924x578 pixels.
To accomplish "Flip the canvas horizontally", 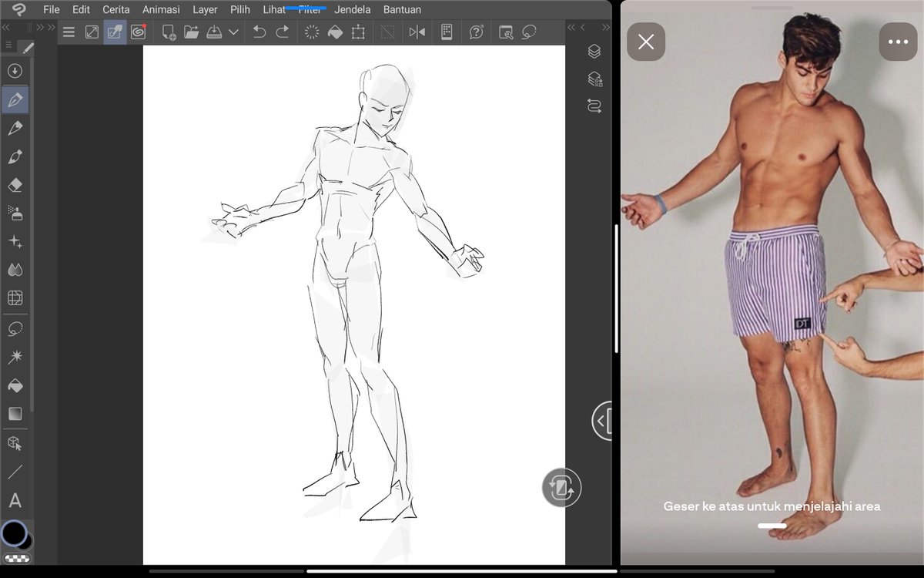I will click(x=417, y=32).
